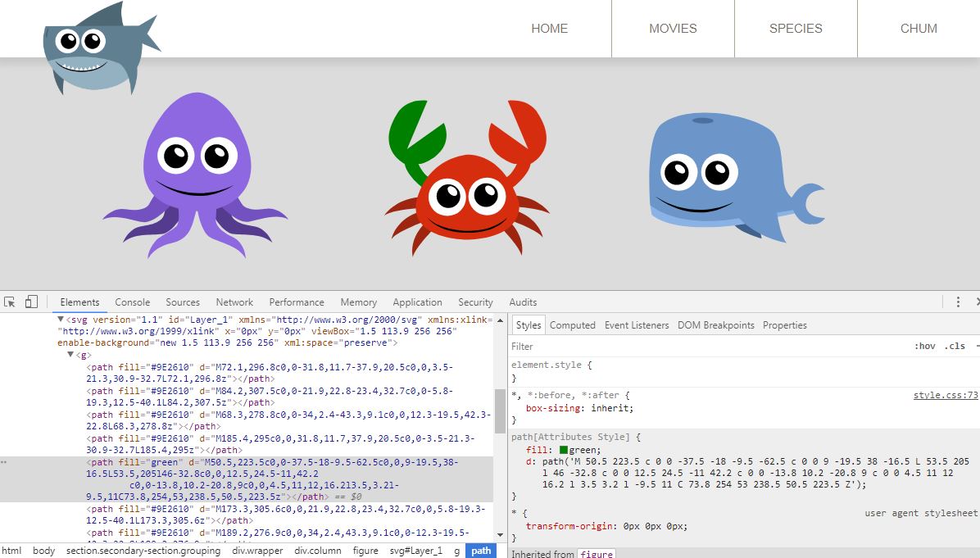Open the Network tab
The image size is (980, 558).
(234, 302)
